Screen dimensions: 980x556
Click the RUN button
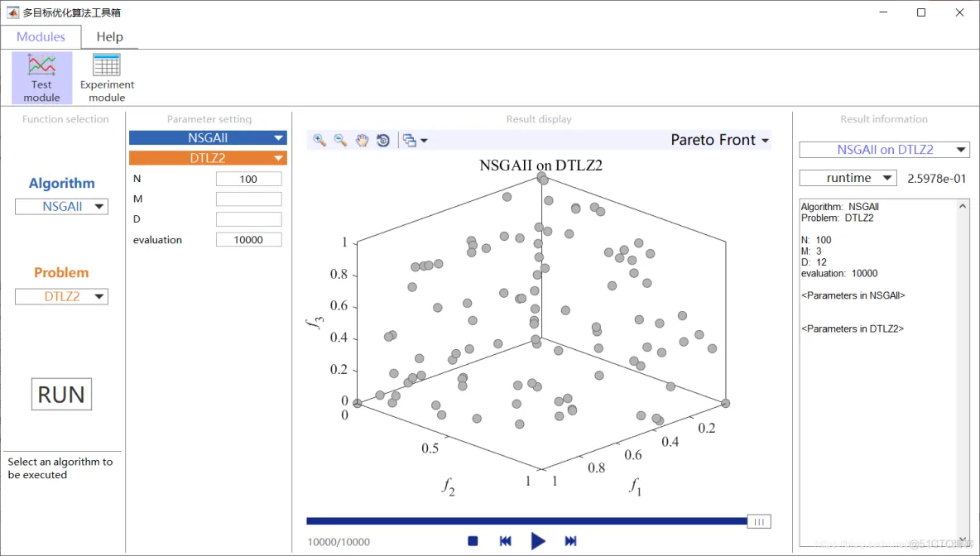tap(60, 394)
